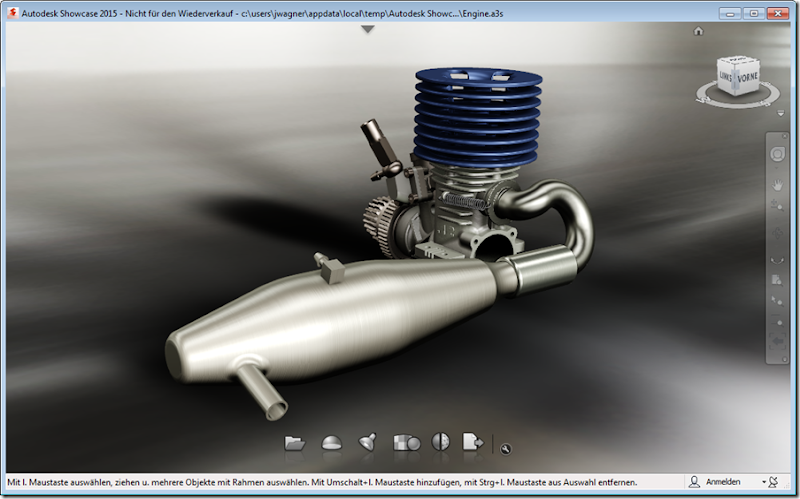Click the VORNE face of the ViewCube
The image size is (800, 499).
click(x=747, y=78)
